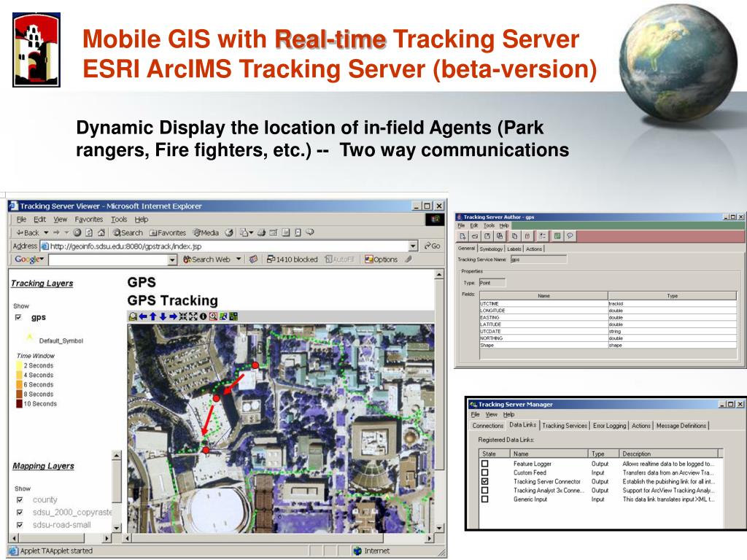Toggle the sdsu_2000_copyraster layer checkbox

(x=20, y=513)
